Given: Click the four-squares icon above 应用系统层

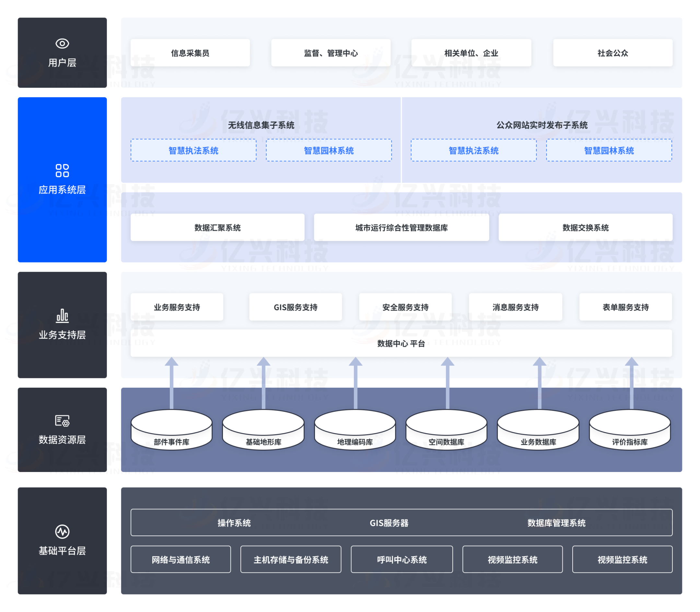Looking at the screenshot, I should (x=62, y=171).
